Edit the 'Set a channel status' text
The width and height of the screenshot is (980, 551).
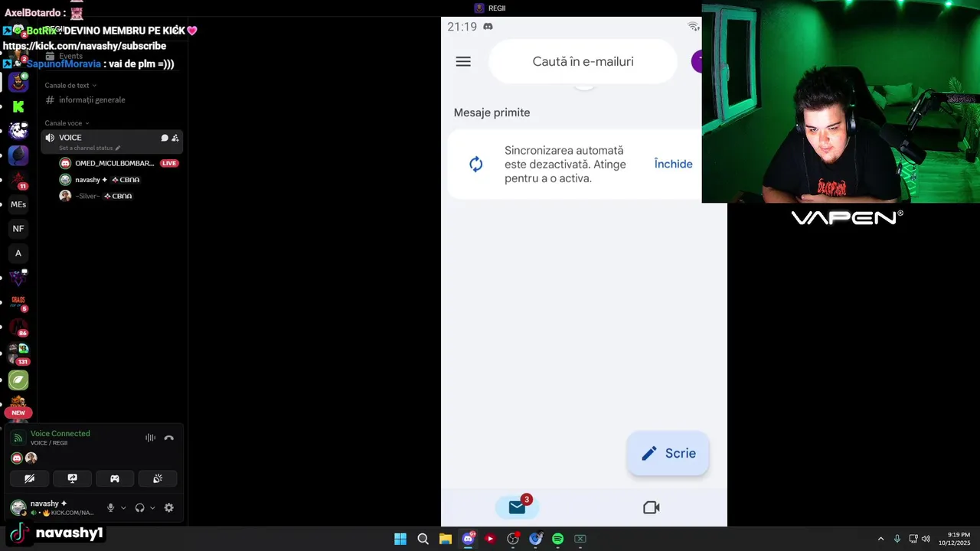click(x=90, y=148)
